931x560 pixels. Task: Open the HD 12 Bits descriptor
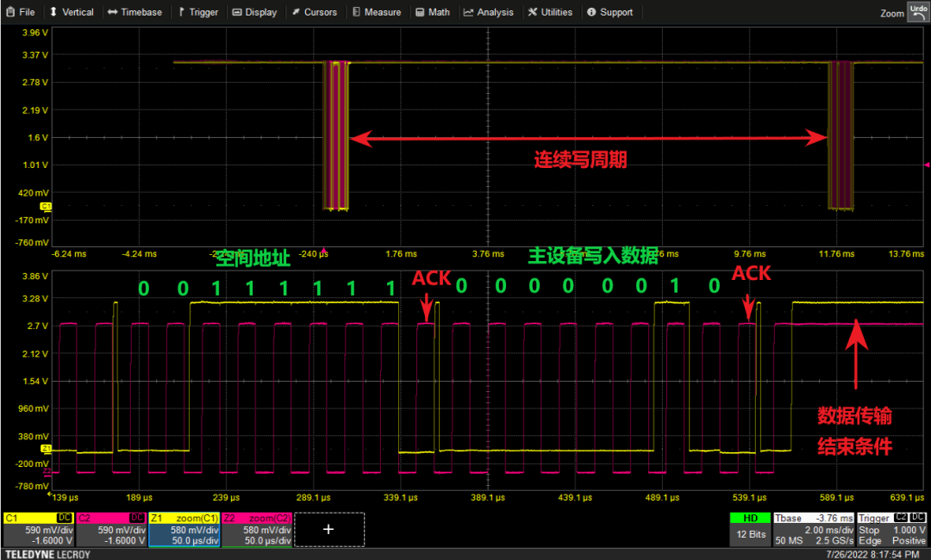pos(751,530)
